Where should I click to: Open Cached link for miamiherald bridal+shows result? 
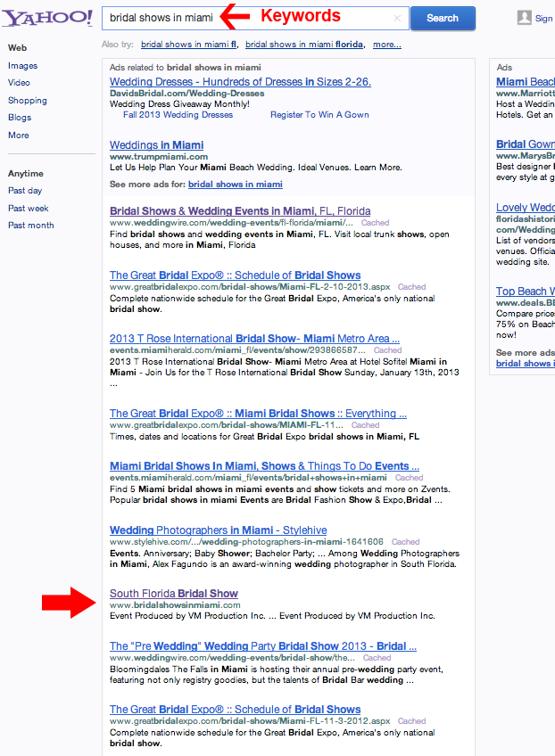coord(409,478)
